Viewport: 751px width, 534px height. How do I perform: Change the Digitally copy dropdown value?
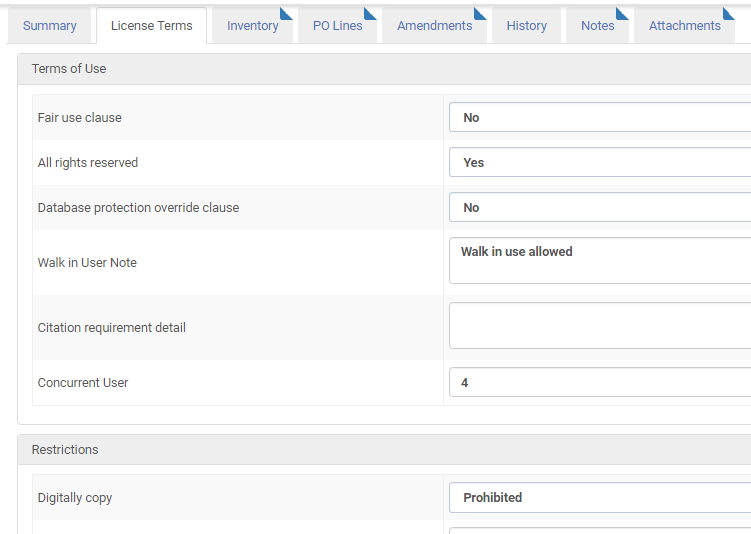[x=600, y=498]
